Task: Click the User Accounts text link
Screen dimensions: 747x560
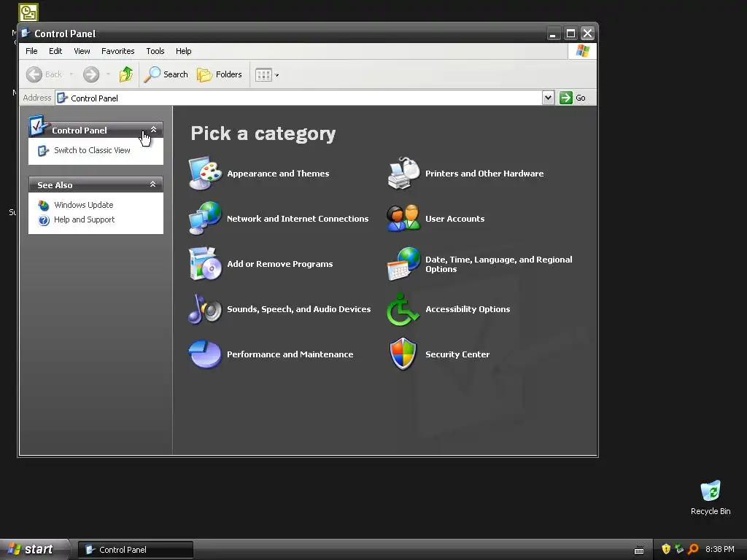Action: coord(455,219)
